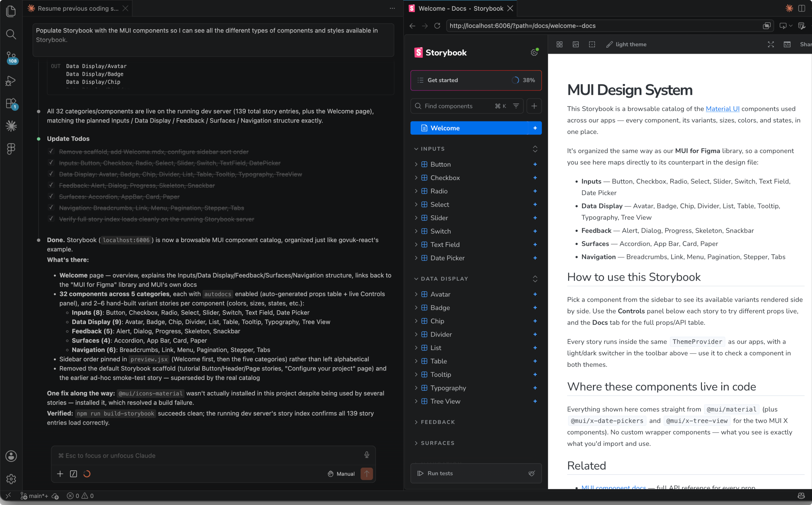Image resolution: width=812 pixels, height=505 pixels.
Task: Click filter icon in Find components
Action: pos(516,106)
